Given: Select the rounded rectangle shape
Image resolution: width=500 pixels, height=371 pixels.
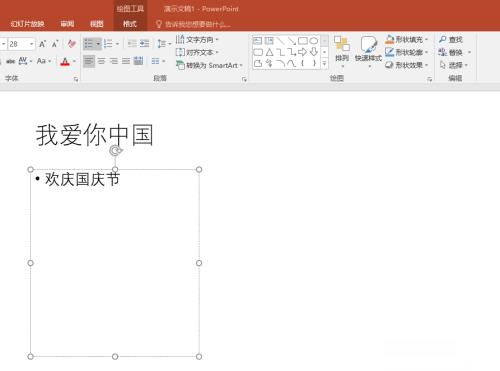Looking at the screenshot, I should click(258, 52).
